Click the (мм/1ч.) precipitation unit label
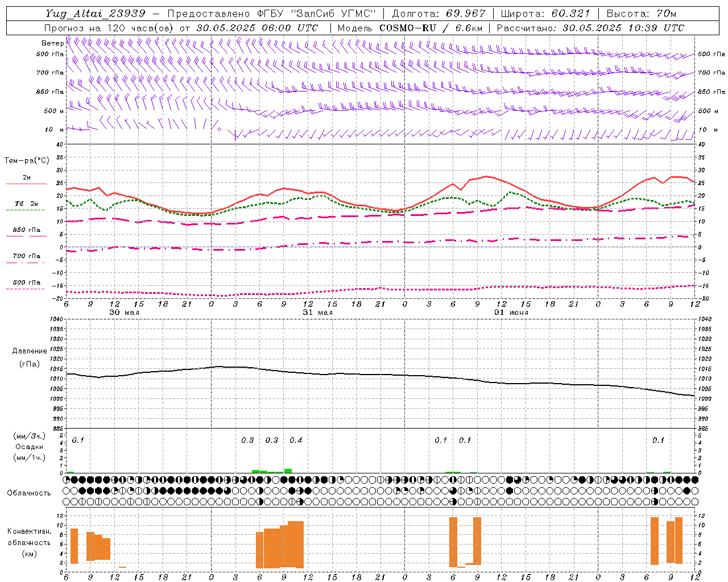This screenshot has width=728, height=582. [30, 458]
